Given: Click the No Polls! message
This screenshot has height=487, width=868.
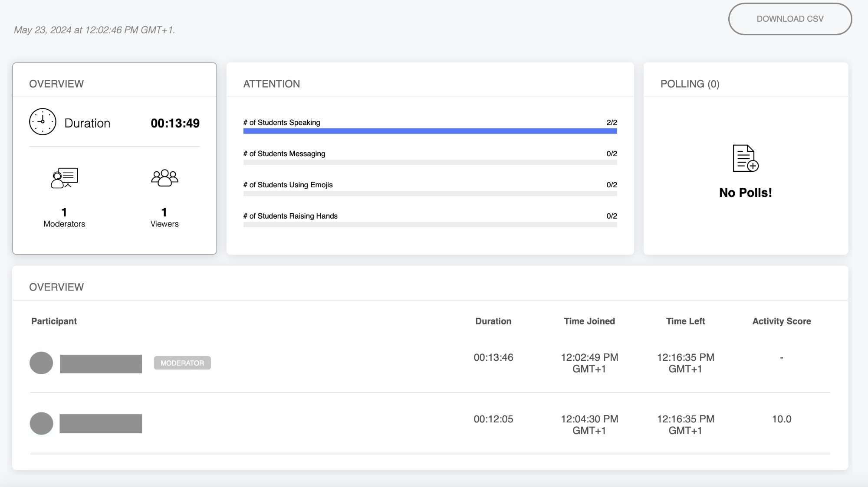Looking at the screenshot, I should [x=746, y=193].
